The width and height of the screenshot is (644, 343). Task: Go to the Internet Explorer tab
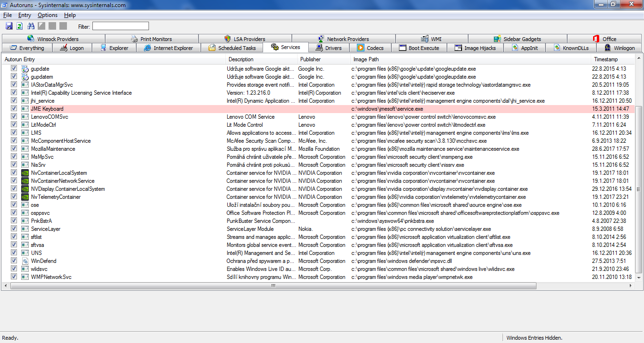[168, 48]
